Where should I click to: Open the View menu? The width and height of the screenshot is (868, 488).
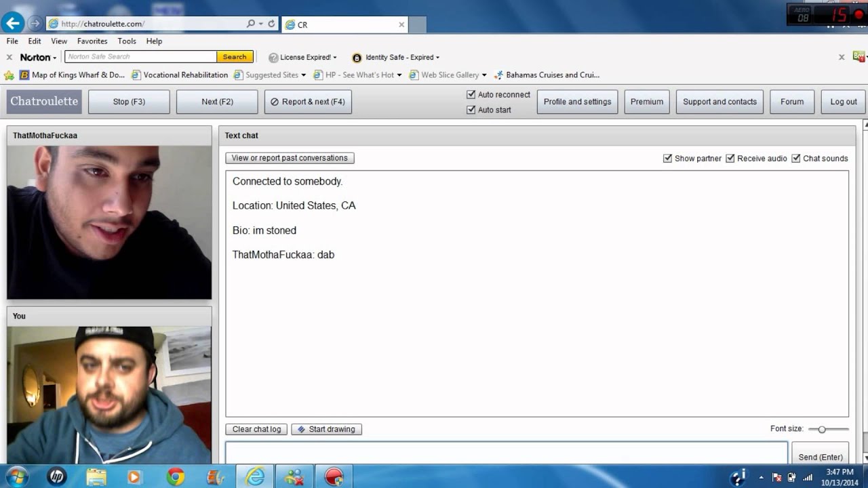[59, 41]
